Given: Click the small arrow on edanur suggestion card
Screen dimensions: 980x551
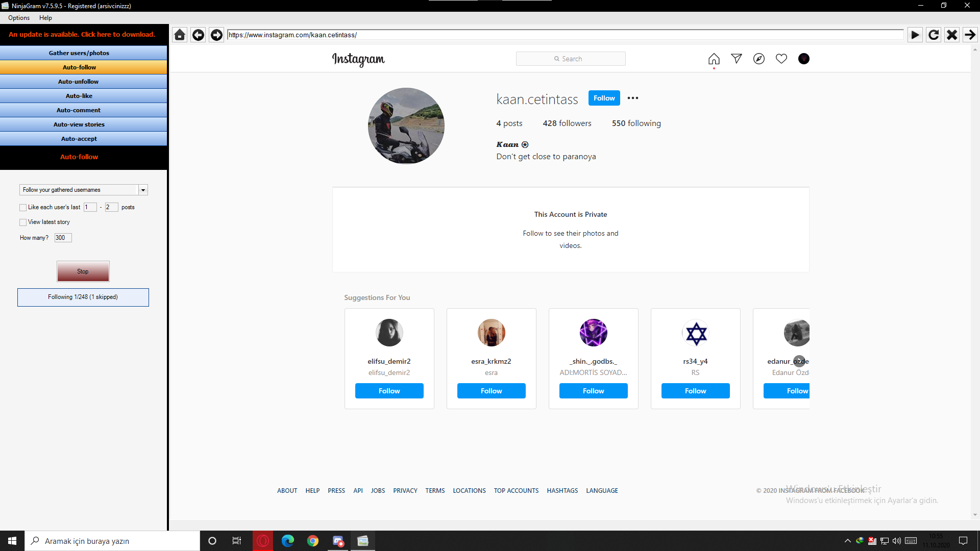Looking at the screenshot, I should pos(799,361).
